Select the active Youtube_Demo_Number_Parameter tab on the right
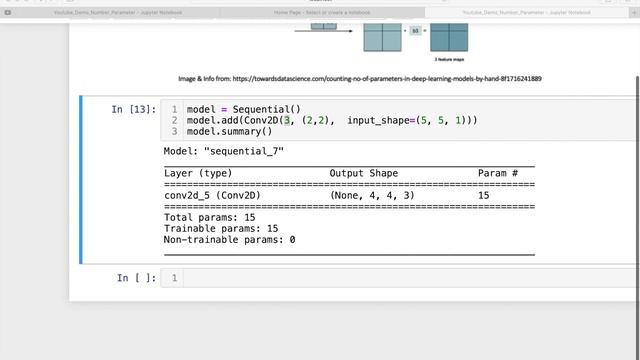 point(527,13)
